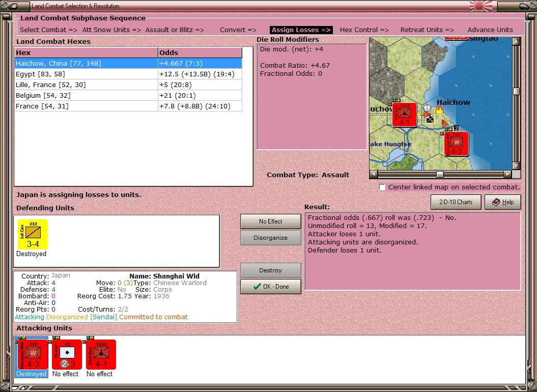Open Help
Image resolution: width=537 pixels, height=392 pixels.
coord(503,202)
